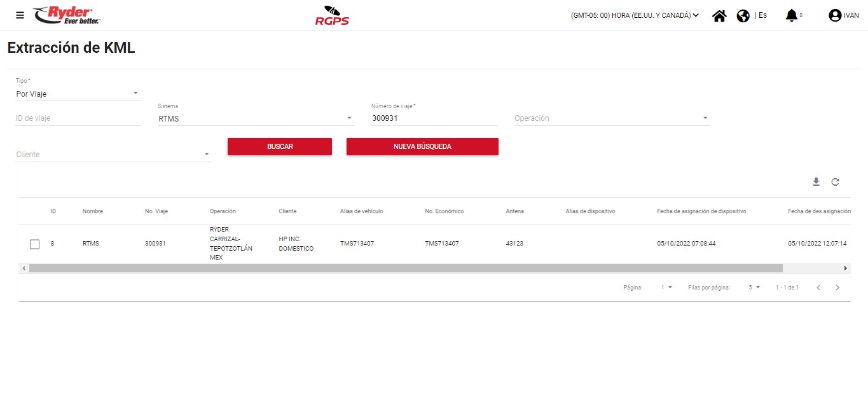The image size is (868, 418).
Task: Change rows per page selector
Action: 754,288
